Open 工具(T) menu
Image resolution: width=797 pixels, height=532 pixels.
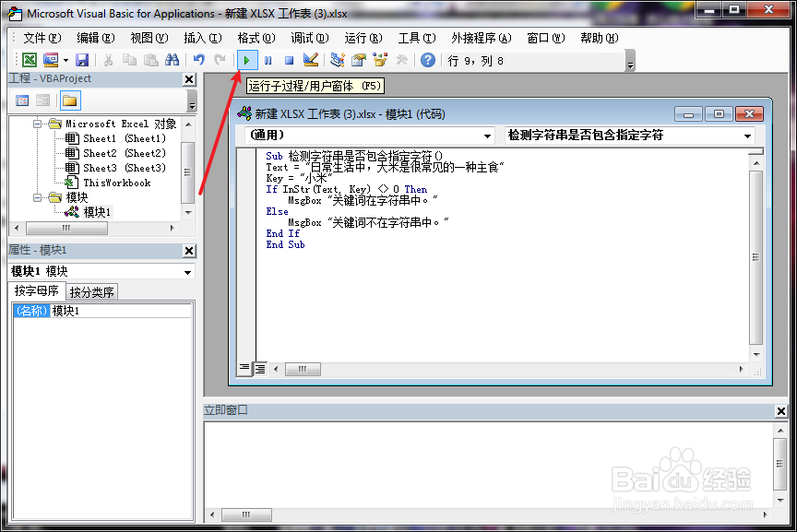(x=417, y=38)
